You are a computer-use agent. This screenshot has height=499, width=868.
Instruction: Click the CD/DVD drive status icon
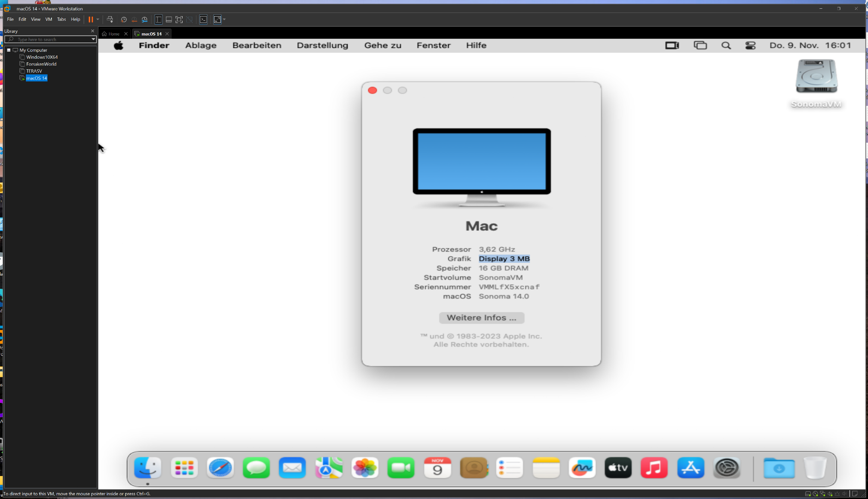click(815, 494)
